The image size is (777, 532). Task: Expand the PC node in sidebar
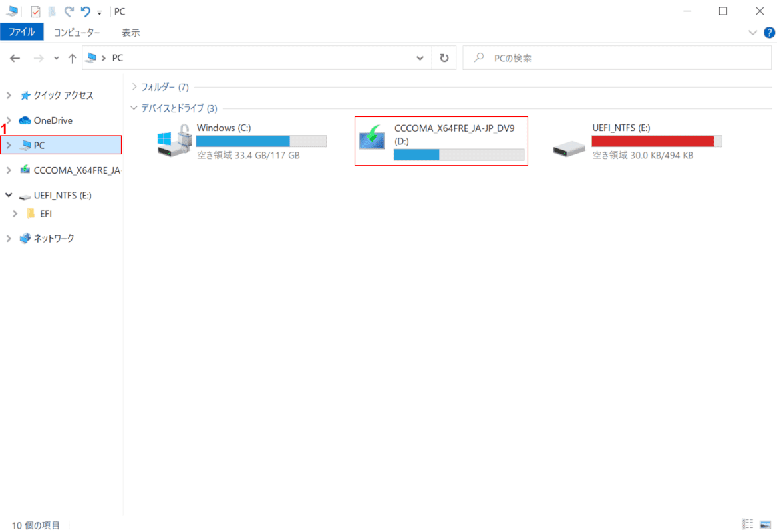[9, 145]
